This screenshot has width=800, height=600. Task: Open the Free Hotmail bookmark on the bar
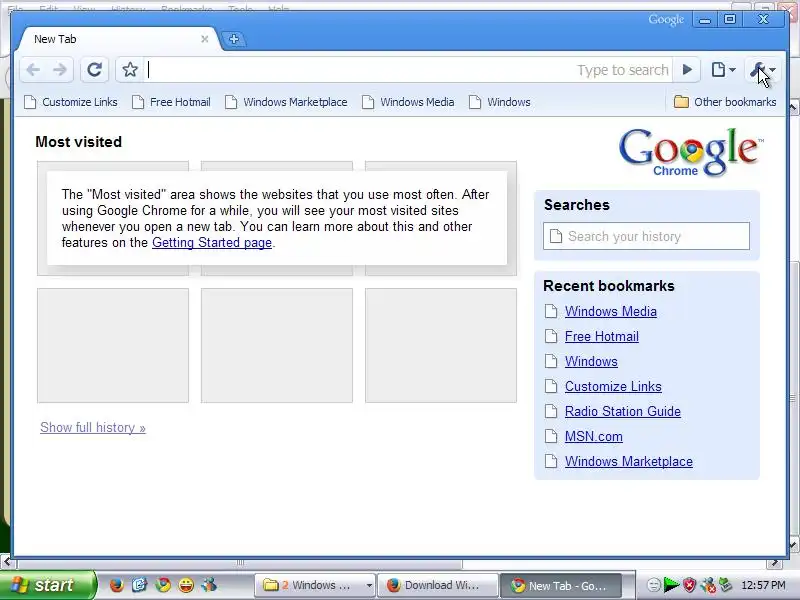point(171,102)
